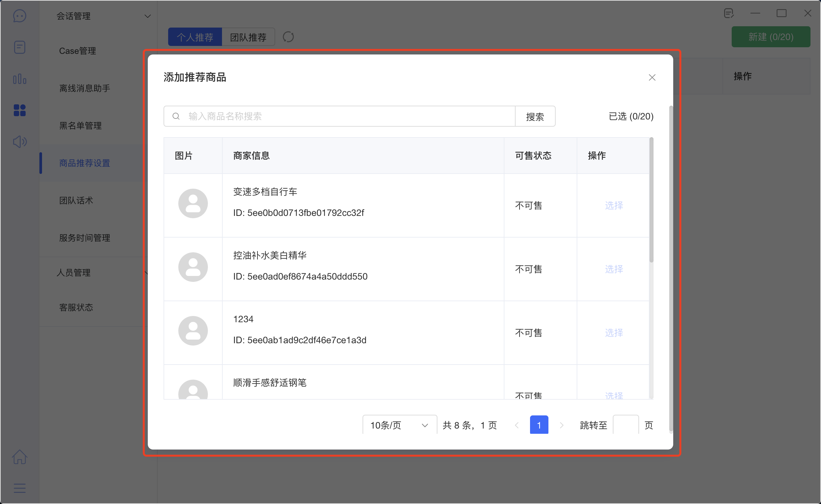Open the 10条/页 page size dropdown
The height and width of the screenshot is (504, 821).
tap(399, 425)
